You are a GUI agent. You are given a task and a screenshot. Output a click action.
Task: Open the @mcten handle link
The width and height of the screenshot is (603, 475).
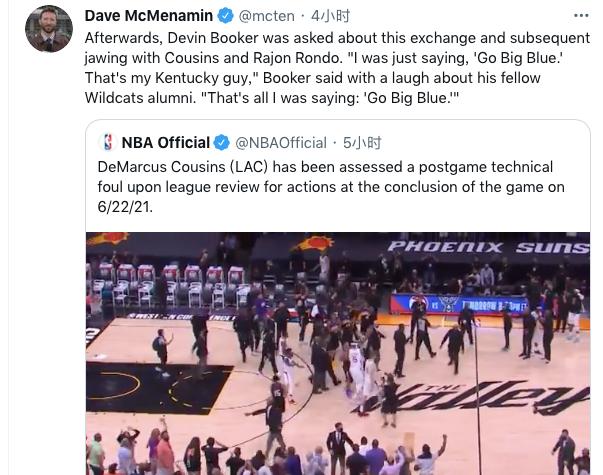(266, 16)
